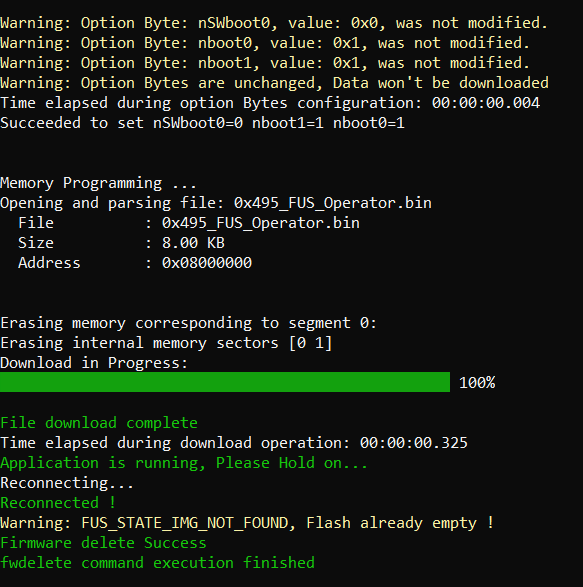The image size is (583, 587).
Task: Click 'Erasing memory corresponding to segment 0' line
Action: click(188, 323)
